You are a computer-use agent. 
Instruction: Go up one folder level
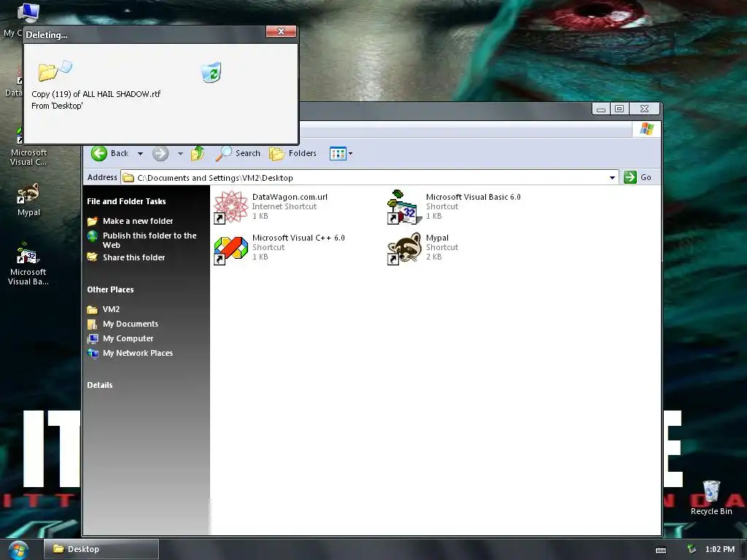pos(197,153)
